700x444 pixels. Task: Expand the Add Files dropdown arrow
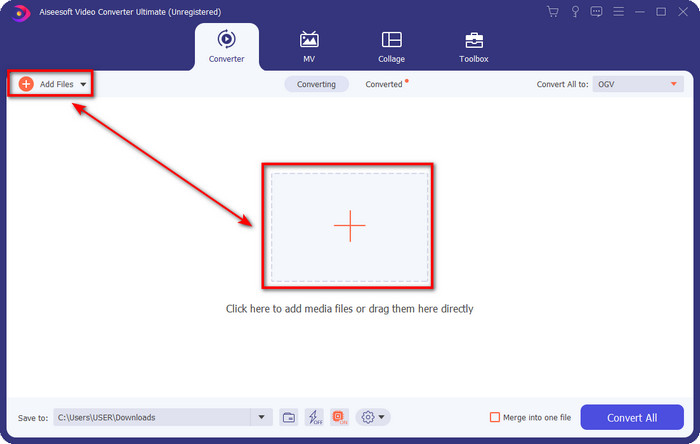83,85
